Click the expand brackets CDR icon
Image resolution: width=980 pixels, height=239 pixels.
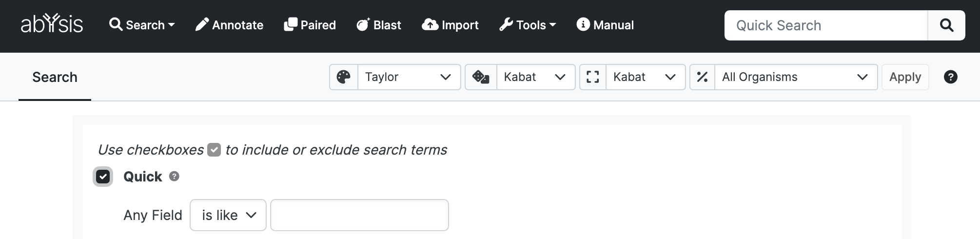[593, 77]
